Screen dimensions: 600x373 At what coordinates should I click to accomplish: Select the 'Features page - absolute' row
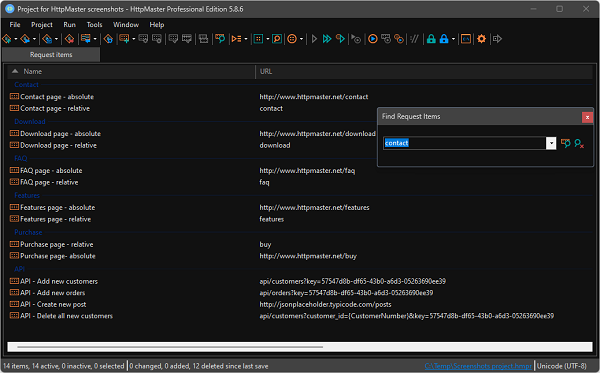click(x=300, y=208)
